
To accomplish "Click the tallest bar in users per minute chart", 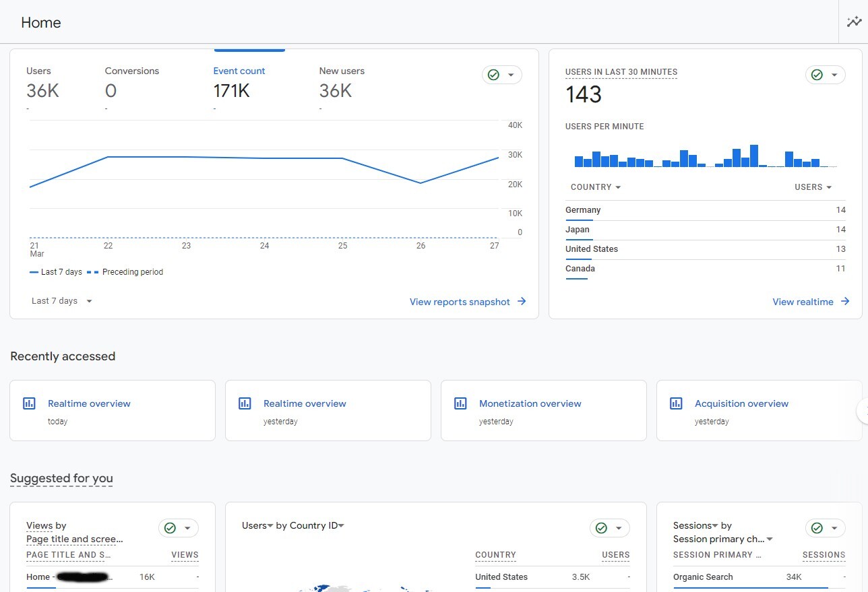I will coord(754,156).
